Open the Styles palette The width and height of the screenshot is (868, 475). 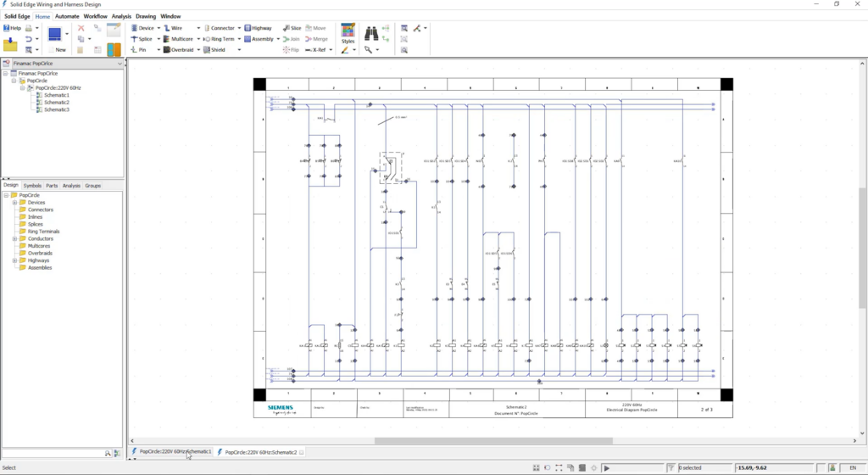pyautogui.click(x=348, y=33)
